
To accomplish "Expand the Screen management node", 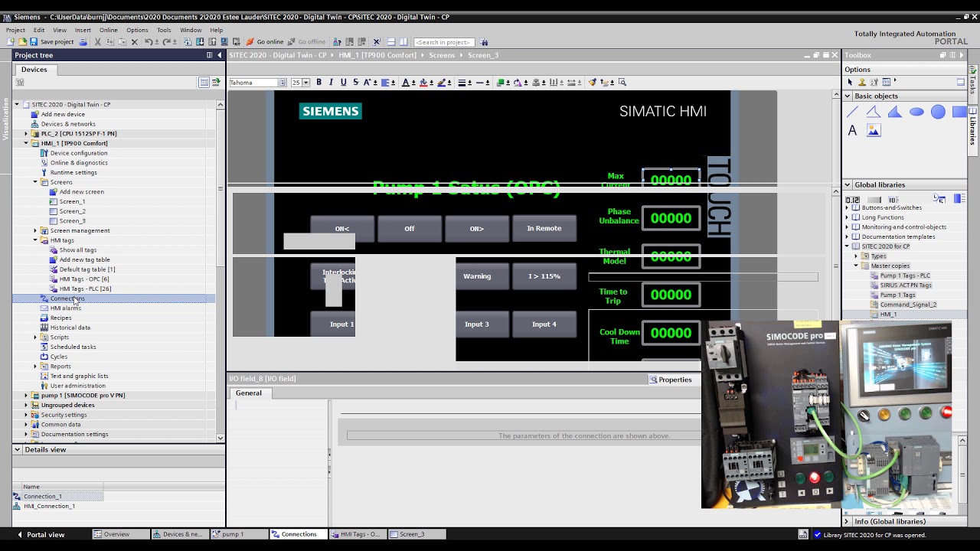I will coord(35,230).
